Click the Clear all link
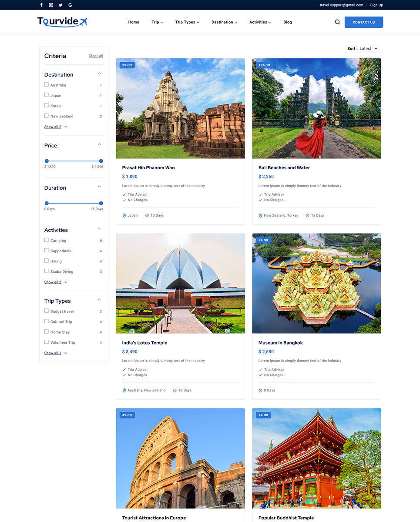Screen dimensions: 420x522 coord(96,56)
